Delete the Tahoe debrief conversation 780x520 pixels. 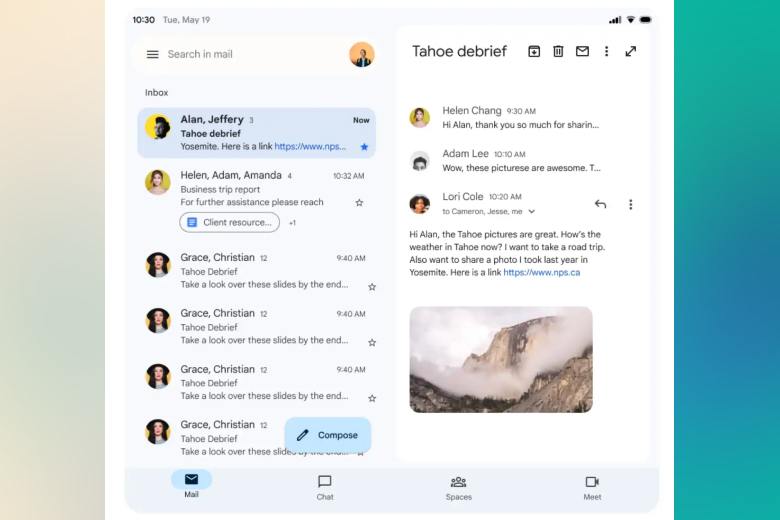558,51
